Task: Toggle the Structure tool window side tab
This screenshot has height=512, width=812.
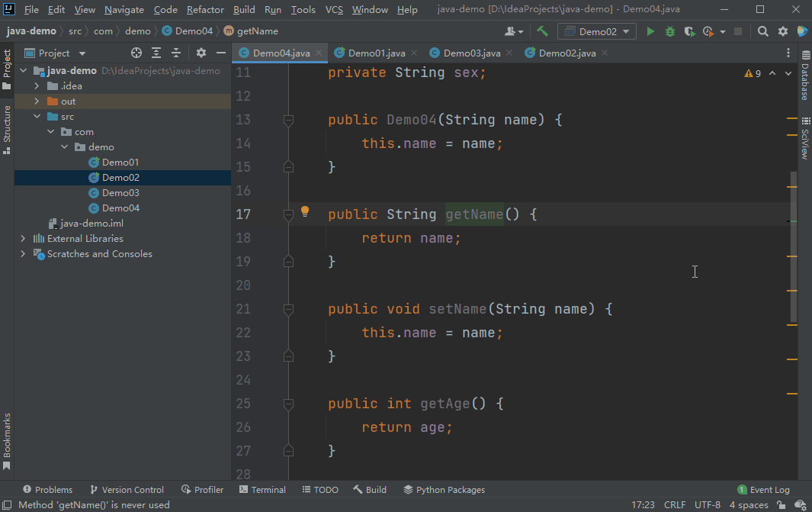Action: [7, 128]
